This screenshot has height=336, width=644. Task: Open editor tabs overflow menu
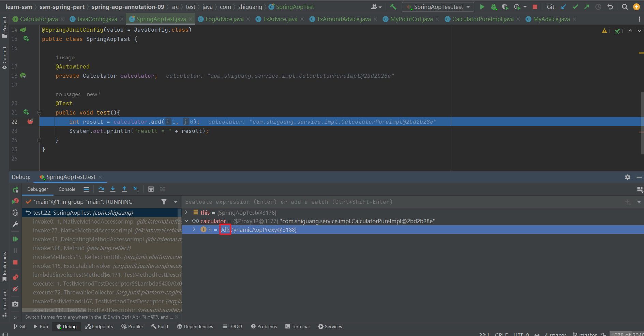[x=639, y=19]
